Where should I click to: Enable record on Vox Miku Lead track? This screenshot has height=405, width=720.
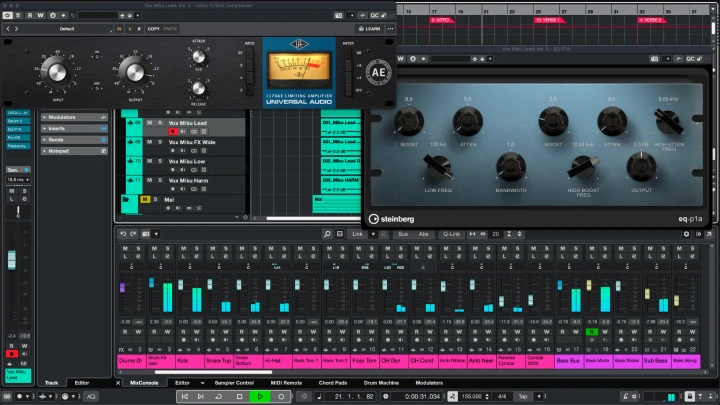173,131
